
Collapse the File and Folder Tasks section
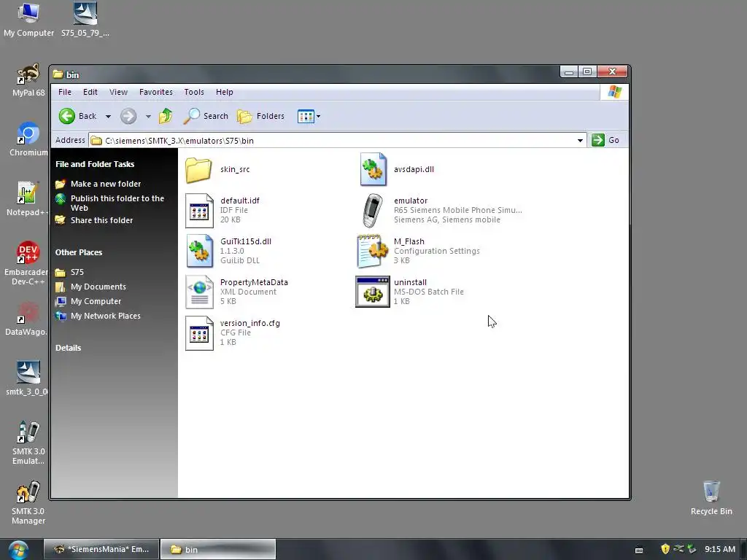click(x=95, y=164)
